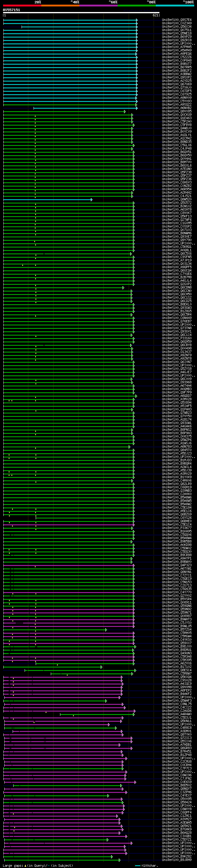Open hit UniRef100_A6ZVX6
Viewport: 197px width, 868px height.
point(177,664)
